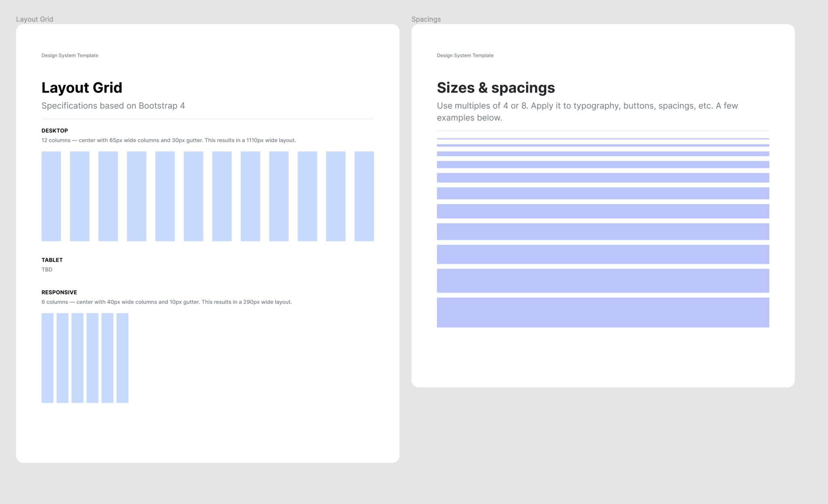Select the "DESKTOP" section label

tap(55, 131)
